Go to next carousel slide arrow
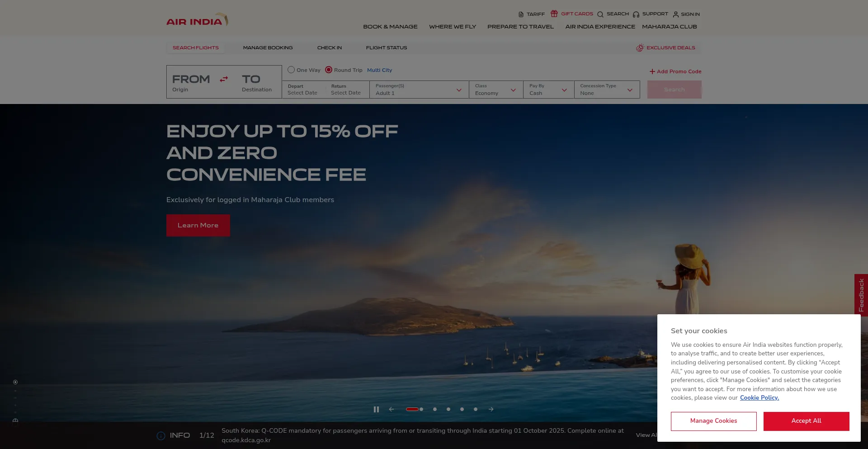This screenshot has height=449, width=868. (491, 409)
